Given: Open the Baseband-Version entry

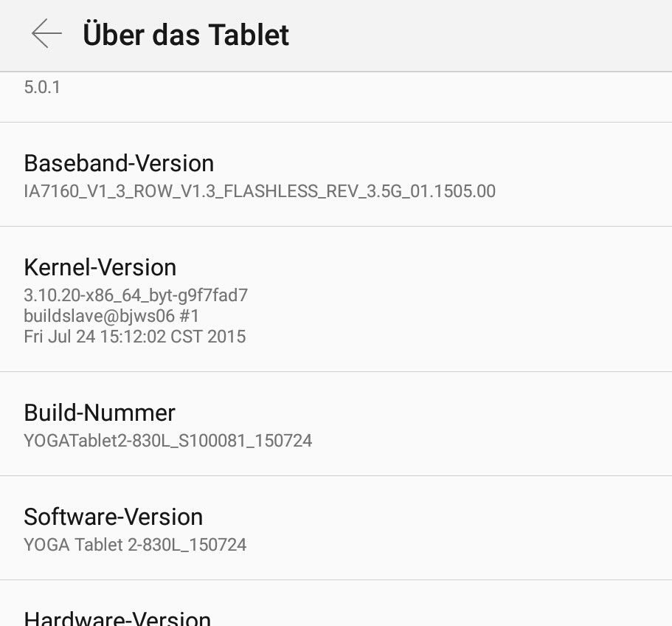Looking at the screenshot, I should click(336, 174).
